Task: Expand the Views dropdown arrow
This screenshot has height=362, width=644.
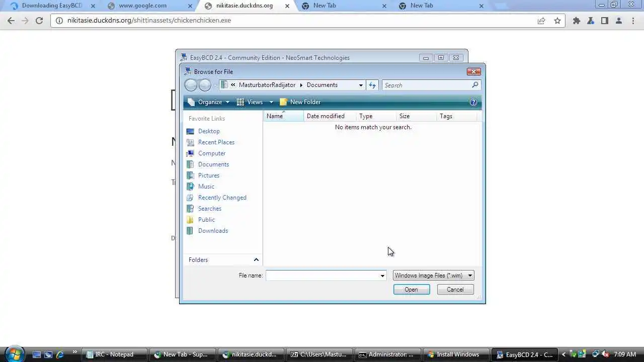Action: [x=271, y=102]
